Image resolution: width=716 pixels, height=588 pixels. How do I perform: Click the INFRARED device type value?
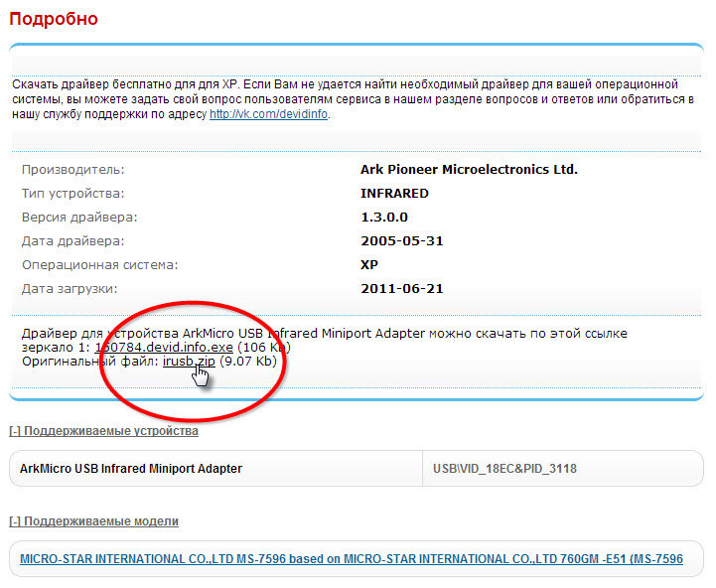pos(394,194)
